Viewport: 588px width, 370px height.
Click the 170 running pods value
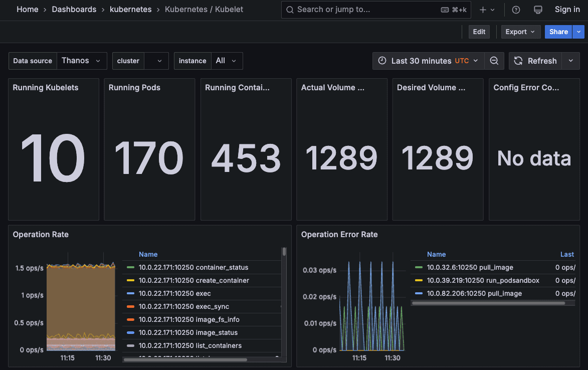[149, 158]
